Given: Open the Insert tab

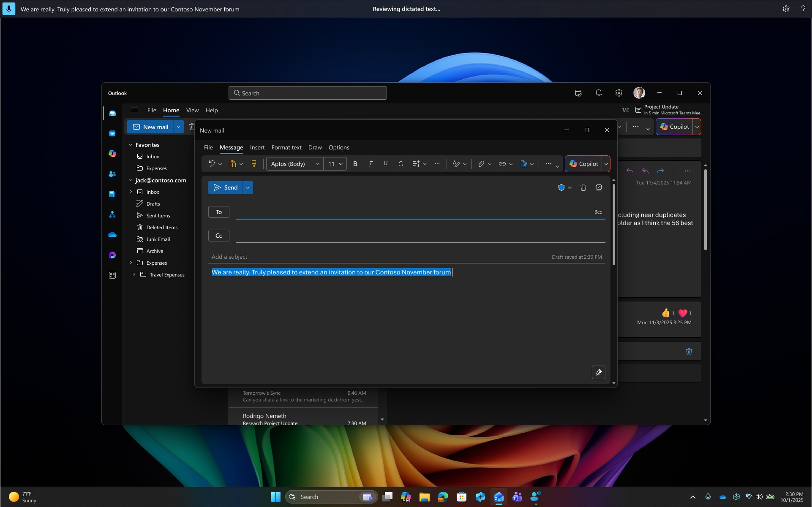Looking at the screenshot, I should (257, 147).
